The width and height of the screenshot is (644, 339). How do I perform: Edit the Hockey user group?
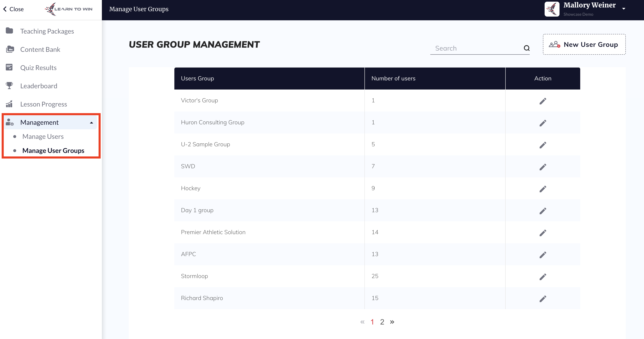click(543, 189)
